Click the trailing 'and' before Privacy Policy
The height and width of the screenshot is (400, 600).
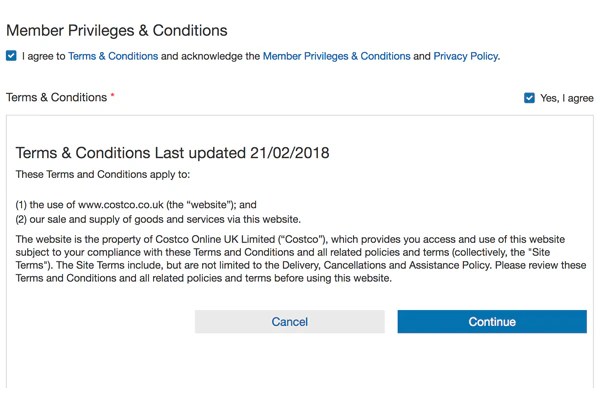pos(422,56)
